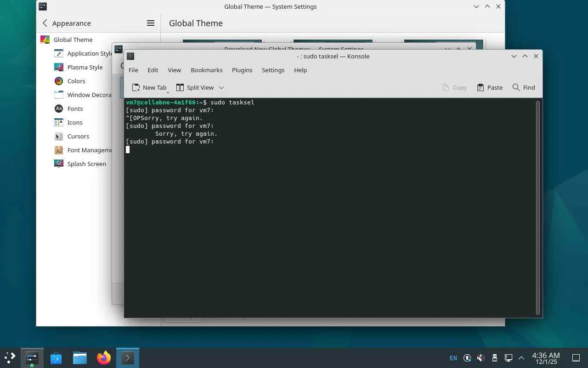This screenshot has height=368, width=588.
Task: Click the terminal cursor block in Konsole
Action: coord(128,149)
